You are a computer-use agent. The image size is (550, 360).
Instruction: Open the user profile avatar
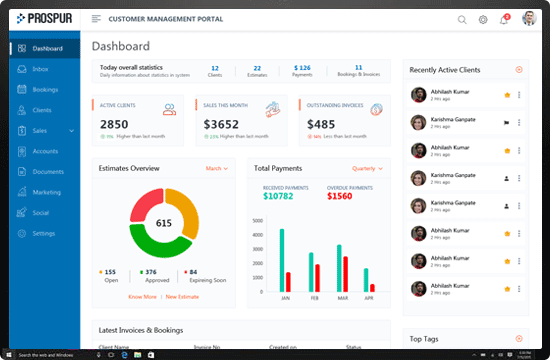[529, 19]
